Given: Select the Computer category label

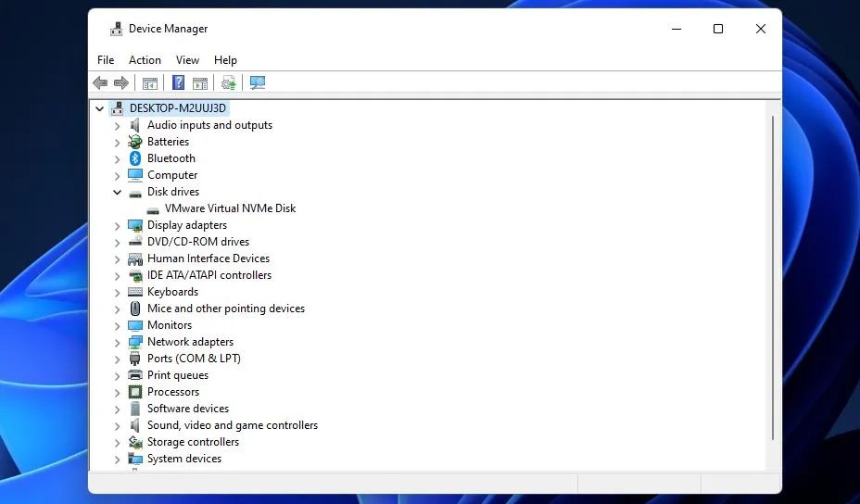Looking at the screenshot, I should [172, 175].
